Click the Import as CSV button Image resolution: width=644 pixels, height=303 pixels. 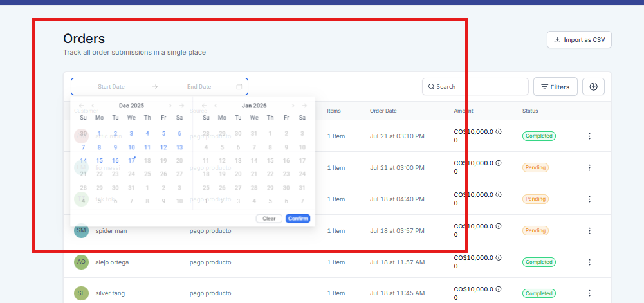coord(579,40)
